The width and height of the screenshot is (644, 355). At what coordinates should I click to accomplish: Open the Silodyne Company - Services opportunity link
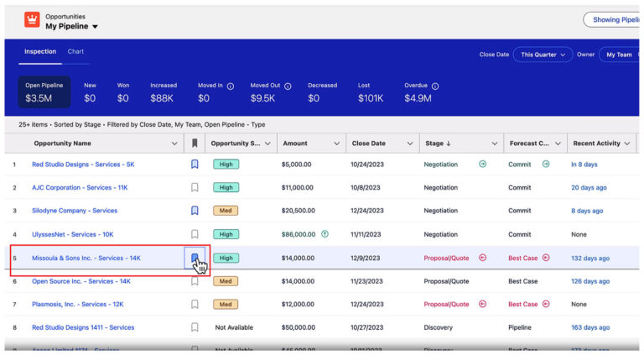tap(75, 211)
